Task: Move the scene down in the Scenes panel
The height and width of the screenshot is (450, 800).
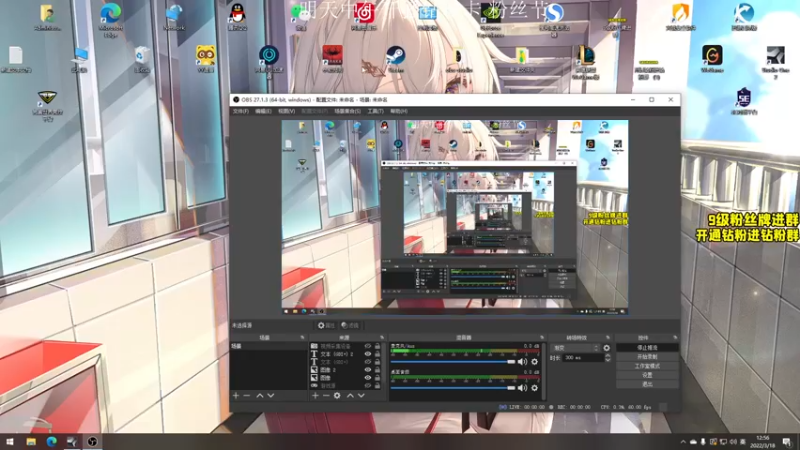Action: [x=271, y=395]
